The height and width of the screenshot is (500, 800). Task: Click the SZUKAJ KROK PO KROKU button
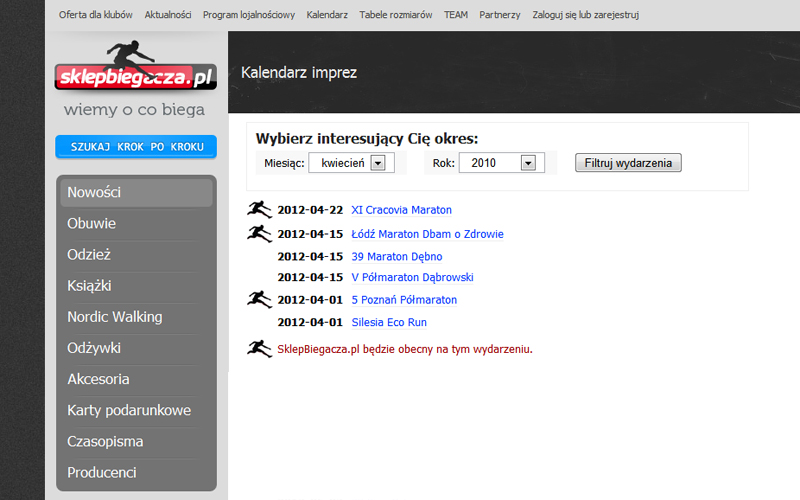coord(136,147)
